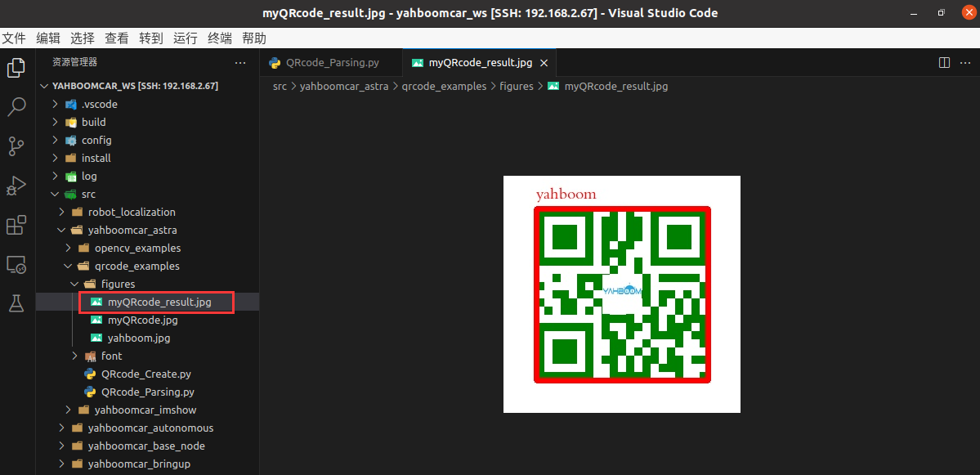
Task: Switch to the QRcode_Parsing.py tab
Action: [x=332, y=63]
